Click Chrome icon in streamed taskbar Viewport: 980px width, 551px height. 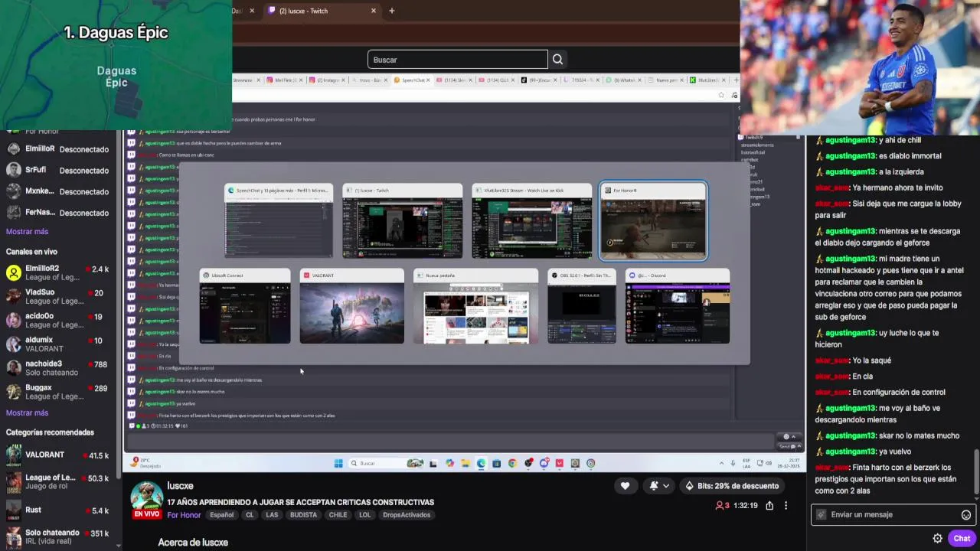tap(512, 463)
